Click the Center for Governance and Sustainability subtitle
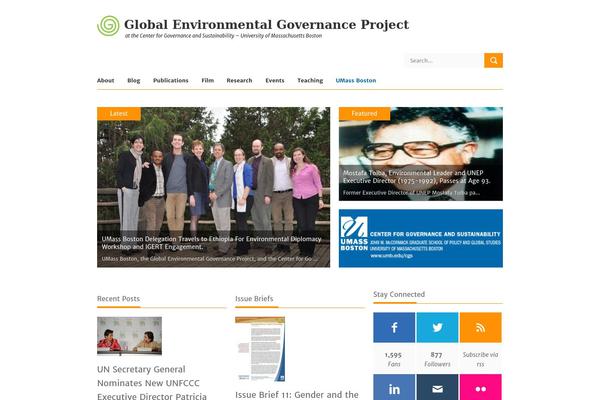 (x=223, y=36)
